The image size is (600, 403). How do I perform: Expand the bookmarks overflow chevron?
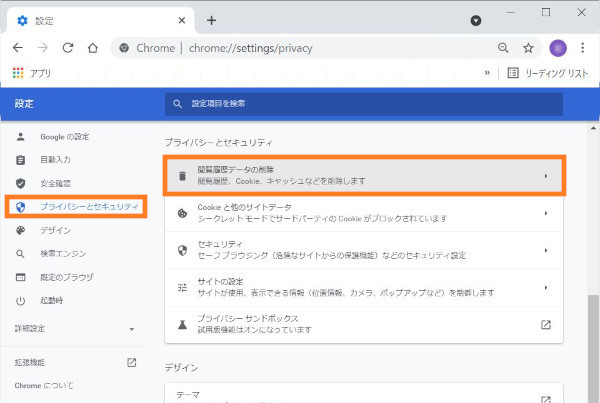pyautogui.click(x=487, y=72)
